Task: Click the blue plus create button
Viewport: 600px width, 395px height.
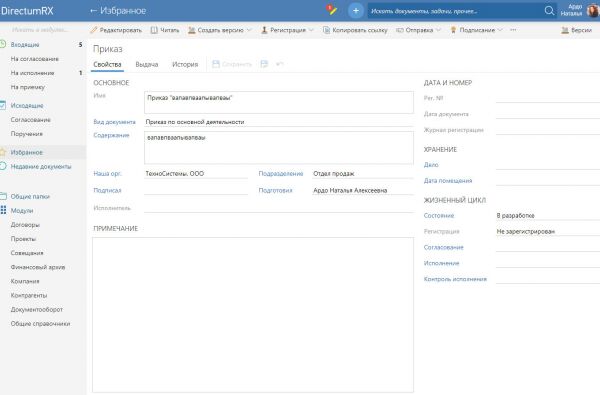Action: [355, 11]
